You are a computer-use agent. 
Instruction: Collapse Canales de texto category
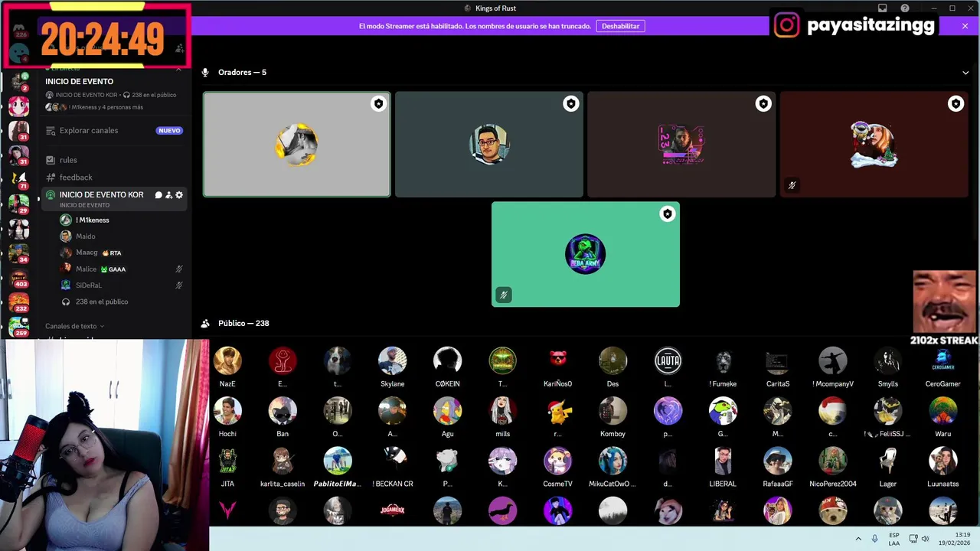point(74,326)
